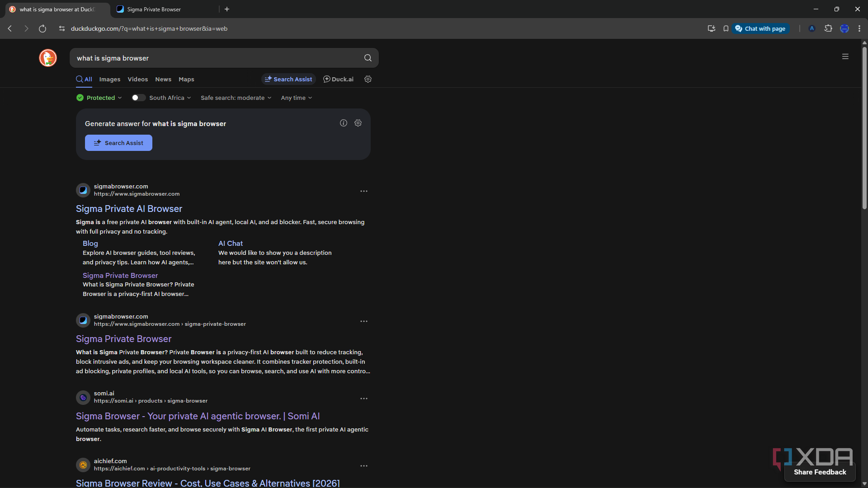Open the profile avatar icon
Image resolution: width=868 pixels, height=488 pixels.
tap(844, 28)
